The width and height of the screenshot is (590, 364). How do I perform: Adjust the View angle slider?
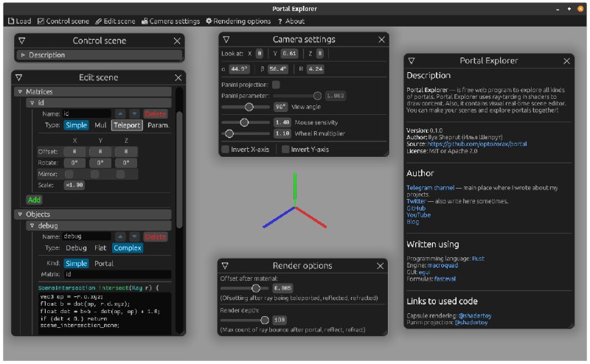[246, 107]
